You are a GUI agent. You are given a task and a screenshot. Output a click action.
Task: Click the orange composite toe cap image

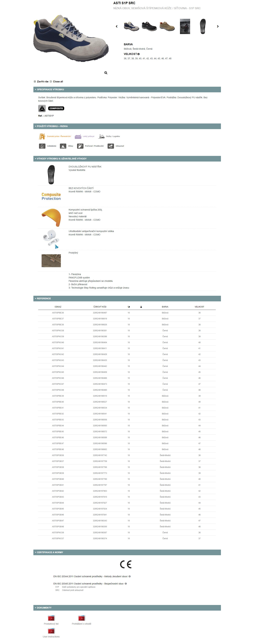[x=51, y=218]
